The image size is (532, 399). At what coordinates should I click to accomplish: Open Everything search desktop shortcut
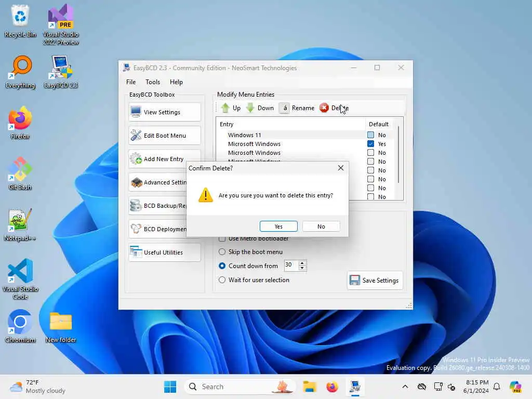pos(20,72)
